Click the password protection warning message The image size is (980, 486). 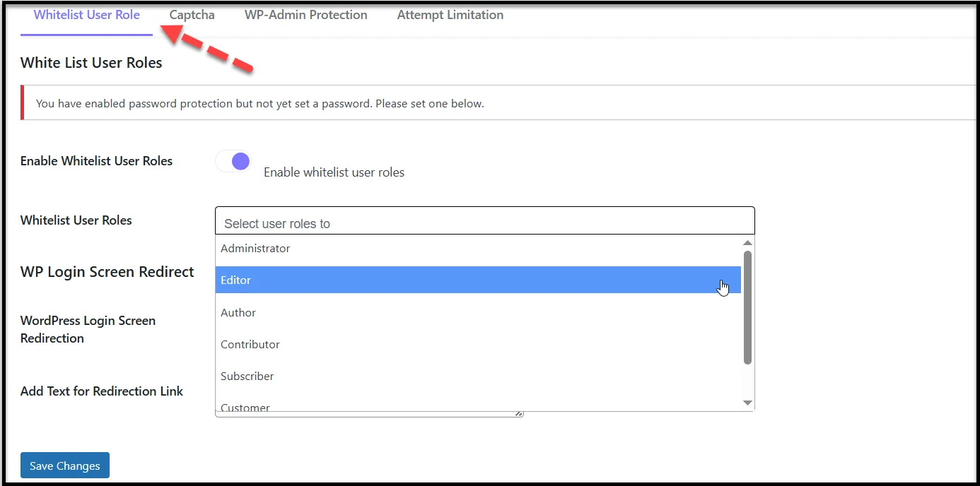coord(259,103)
